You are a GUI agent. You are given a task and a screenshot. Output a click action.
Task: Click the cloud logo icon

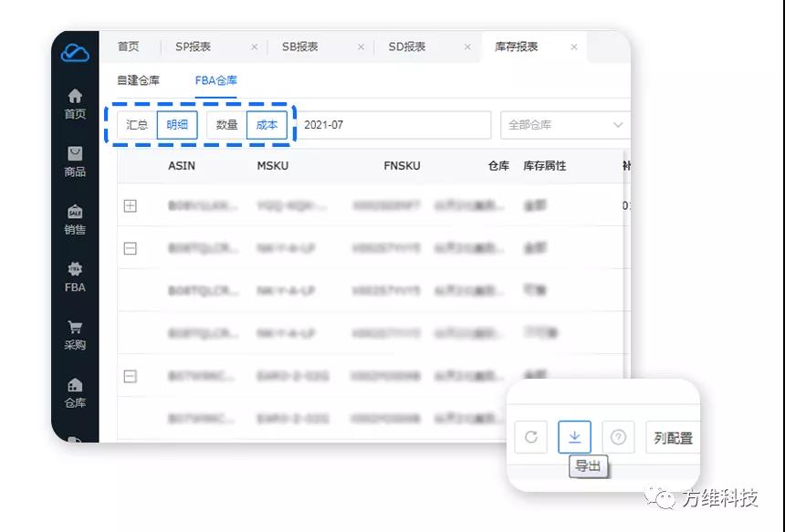(x=75, y=53)
